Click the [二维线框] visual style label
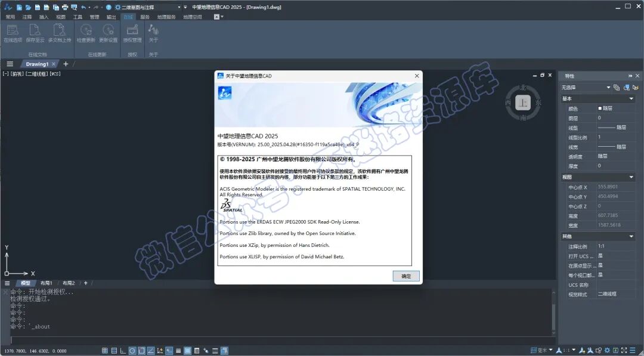 click(x=37, y=74)
